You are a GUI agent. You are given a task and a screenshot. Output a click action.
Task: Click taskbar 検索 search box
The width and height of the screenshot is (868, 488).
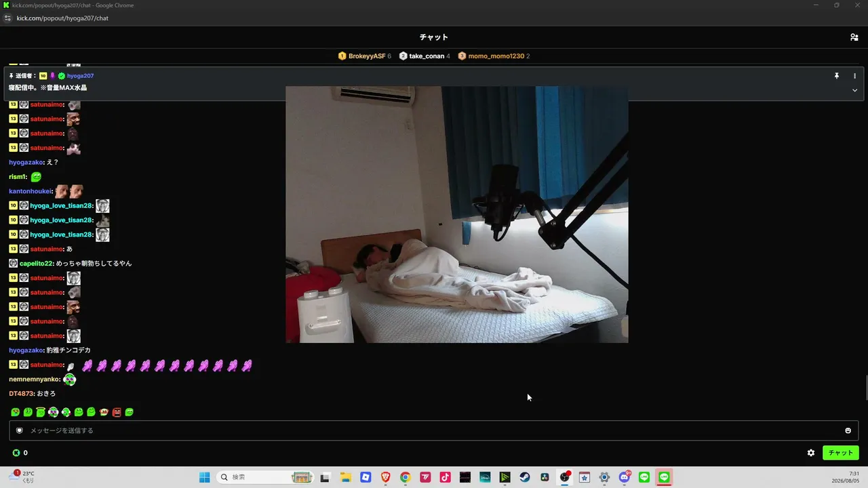265,477
